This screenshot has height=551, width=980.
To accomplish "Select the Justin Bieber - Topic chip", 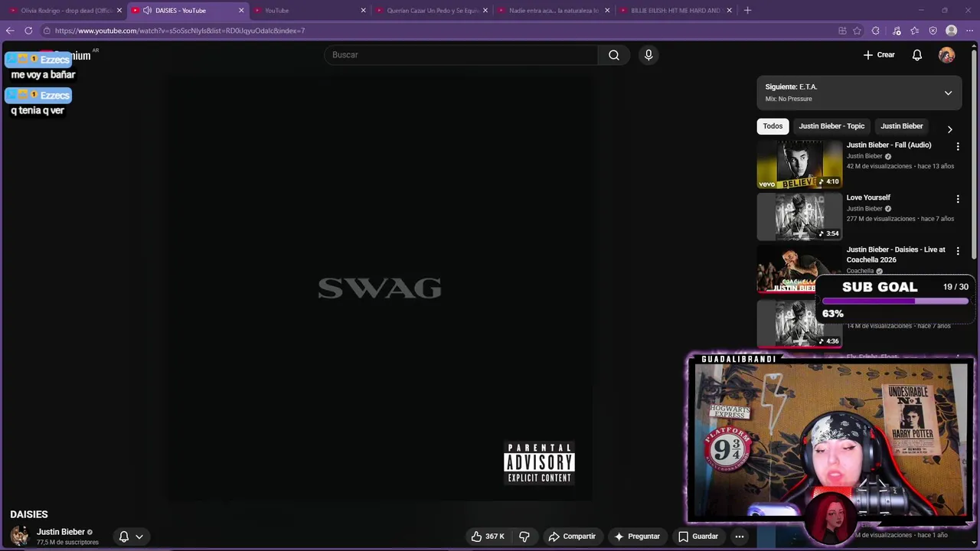I will (x=831, y=126).
